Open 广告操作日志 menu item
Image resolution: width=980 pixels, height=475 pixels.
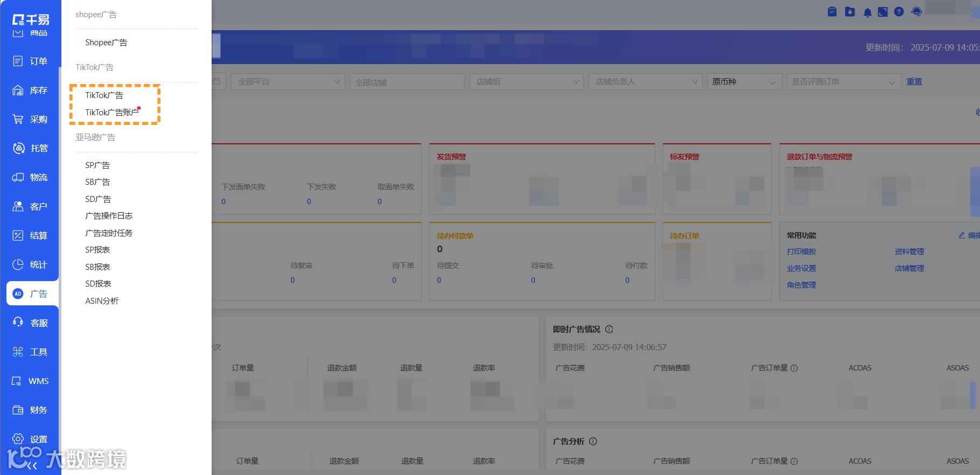coord(109,216)
